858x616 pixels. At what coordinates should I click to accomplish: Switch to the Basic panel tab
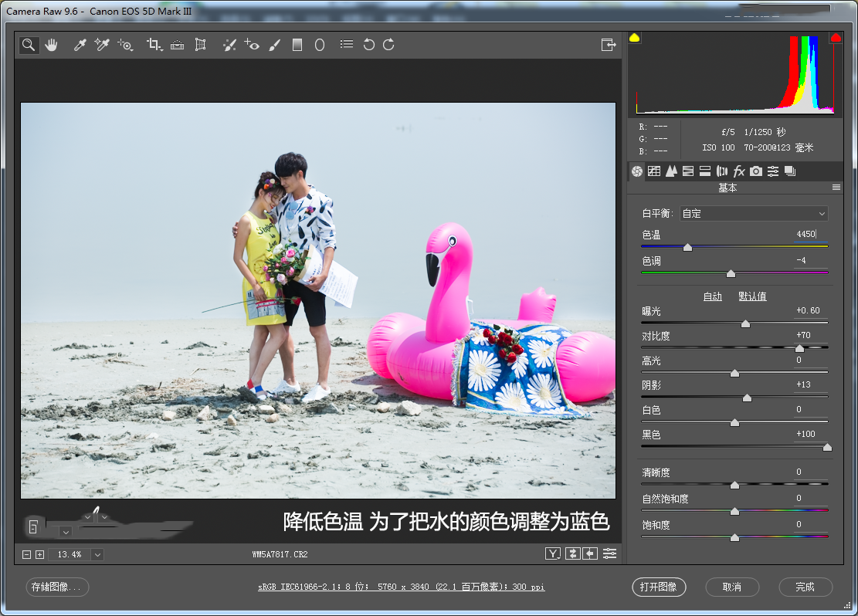coord(637,171)
